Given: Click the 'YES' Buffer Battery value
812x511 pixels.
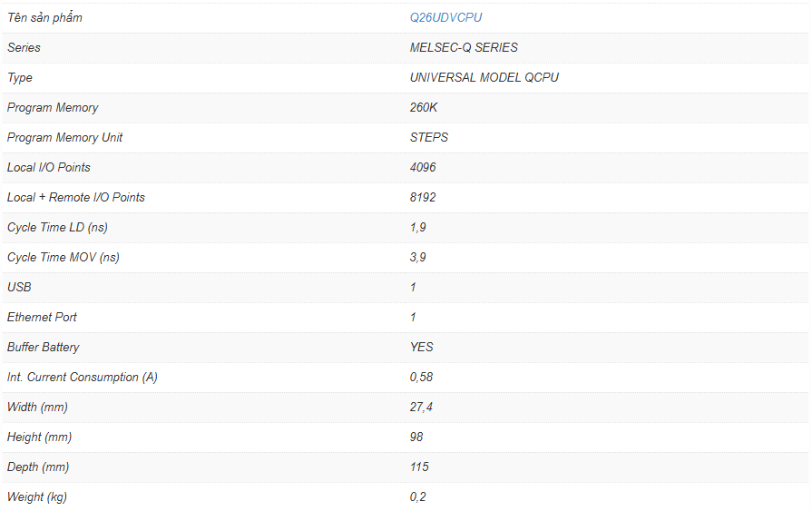Looking at the screenshot, I should (x=422, y=347).
